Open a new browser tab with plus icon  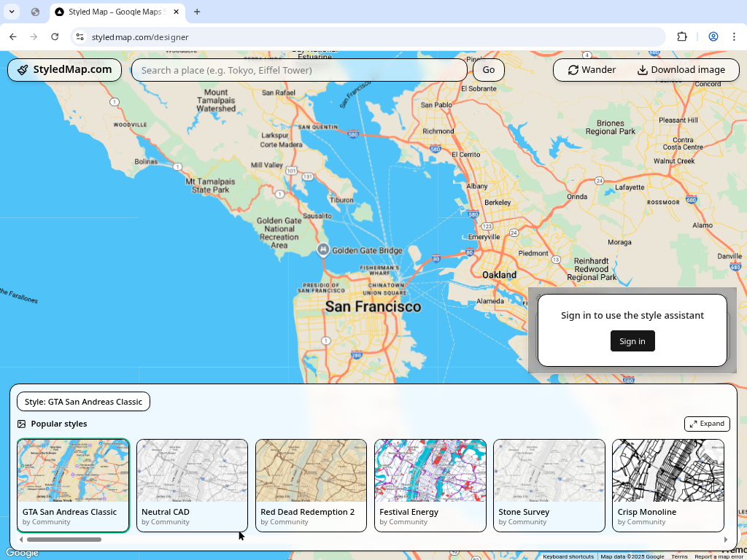197,12
